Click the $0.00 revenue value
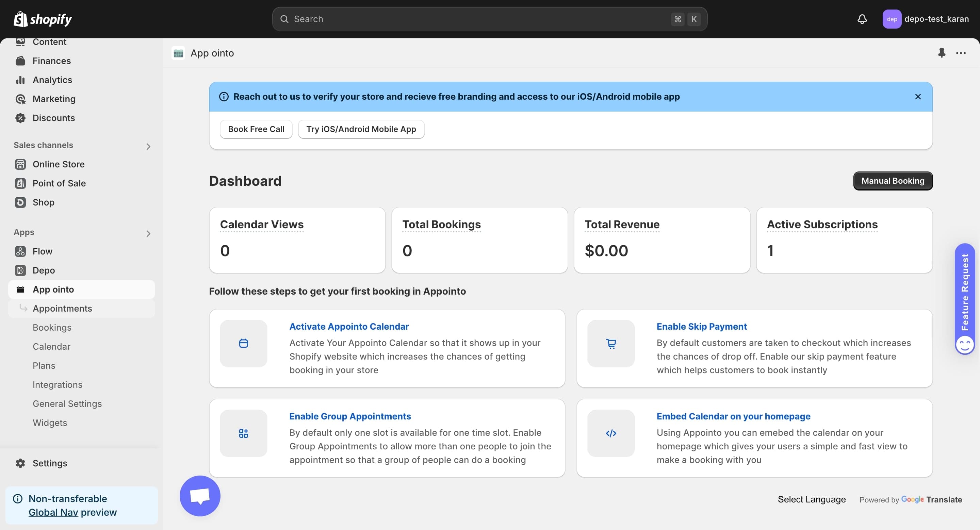Image resolution: width=980 pixels, height=530 pixels. click(606, 251)
